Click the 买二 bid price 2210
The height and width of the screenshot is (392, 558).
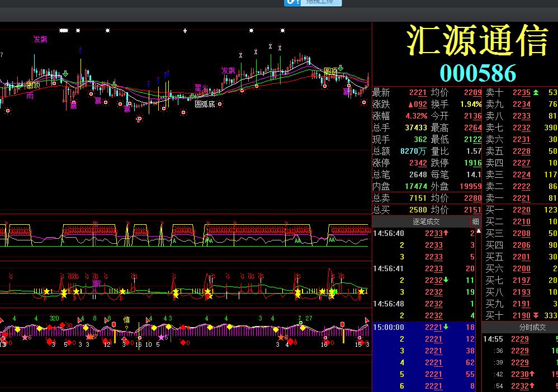(521, 221)
